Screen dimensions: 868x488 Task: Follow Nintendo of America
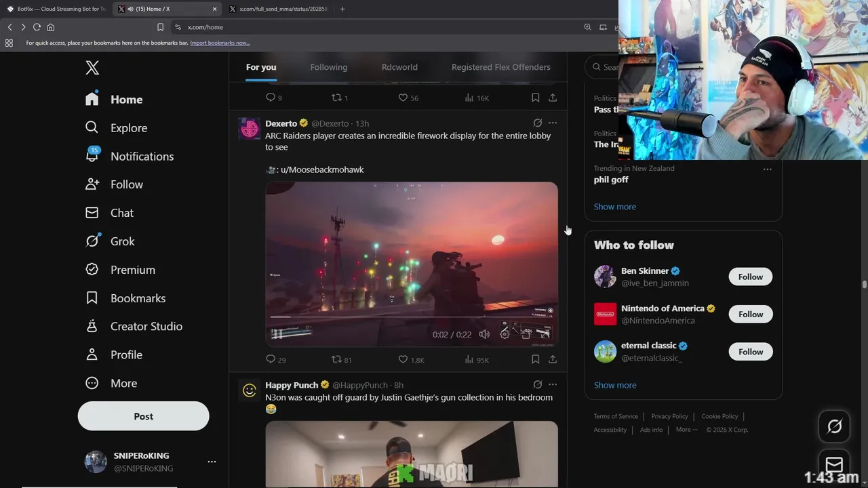pyautogui.click(x=751, y=314)
